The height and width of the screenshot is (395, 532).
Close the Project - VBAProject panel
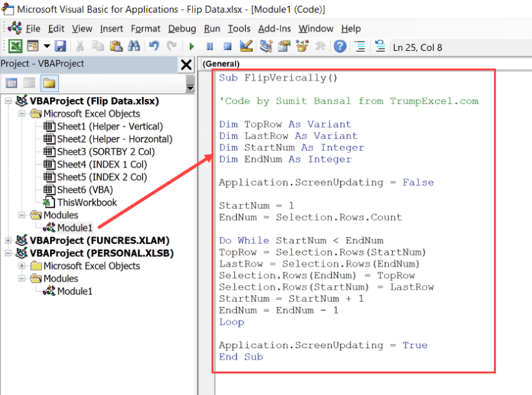tap(186, 64)
